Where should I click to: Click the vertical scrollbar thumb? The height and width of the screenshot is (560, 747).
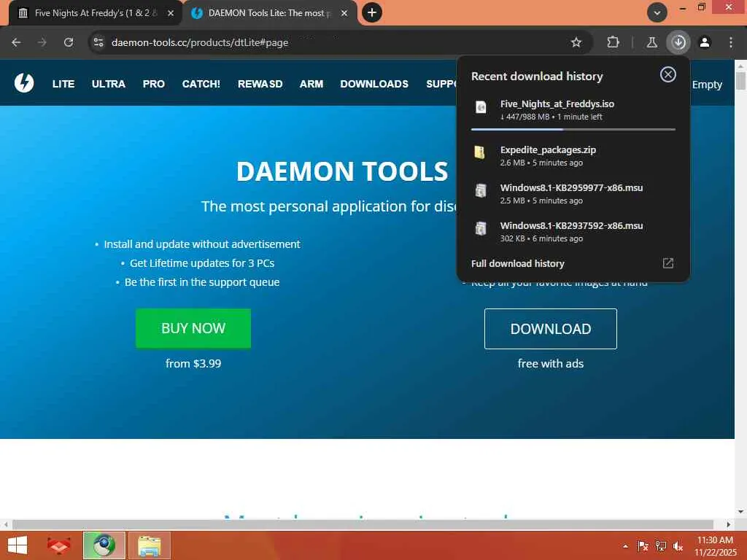pos(740,80)
